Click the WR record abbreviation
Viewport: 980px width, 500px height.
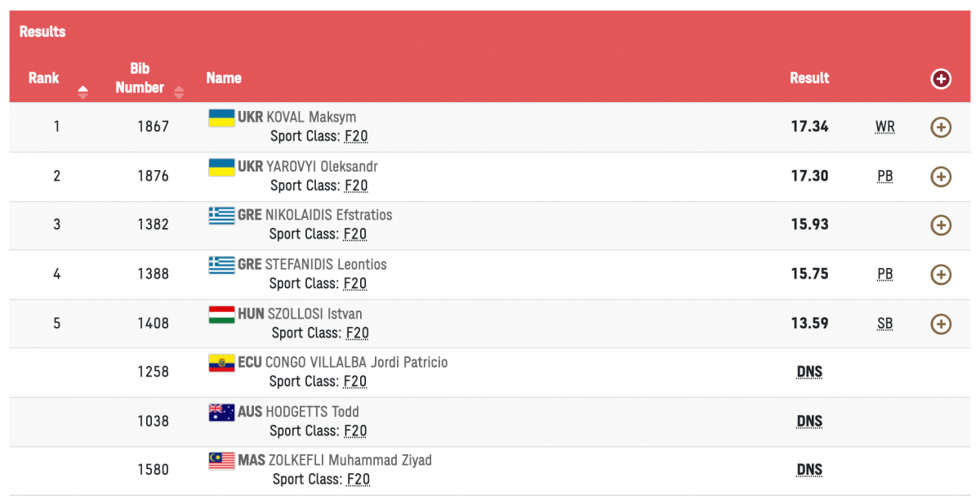[x=884, y=127]
